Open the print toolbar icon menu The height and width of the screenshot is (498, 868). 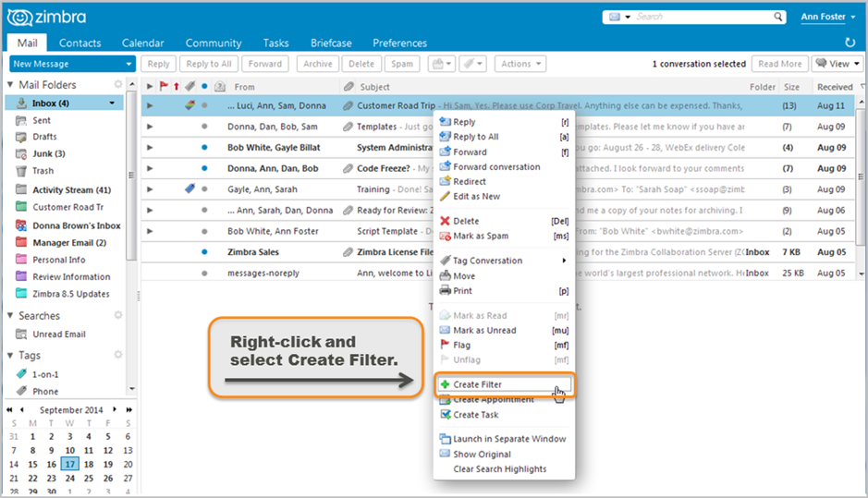pyautogui.click(x=442, y=64)
